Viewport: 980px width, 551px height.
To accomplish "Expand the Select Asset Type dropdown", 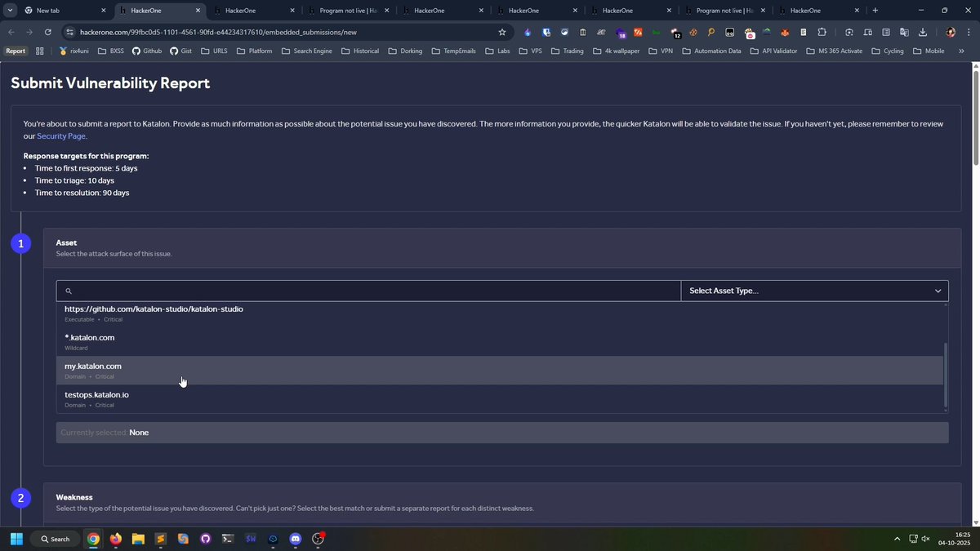I will point(815,291).
